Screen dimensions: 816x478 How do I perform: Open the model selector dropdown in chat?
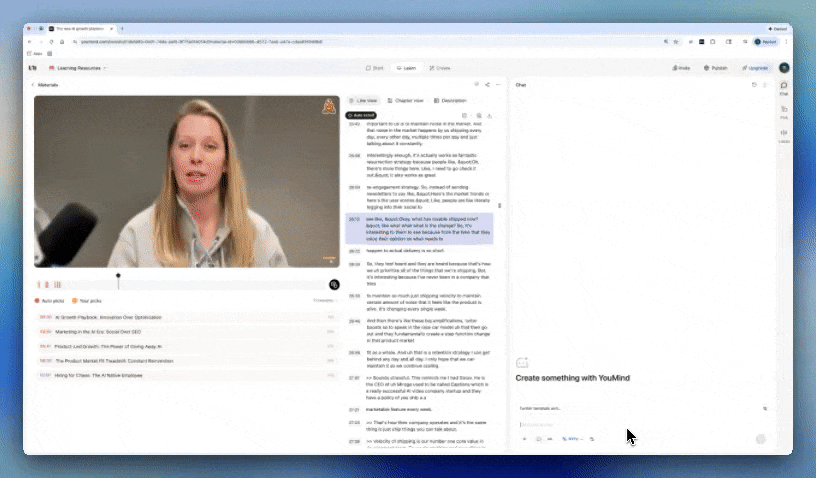coord(573,438)
